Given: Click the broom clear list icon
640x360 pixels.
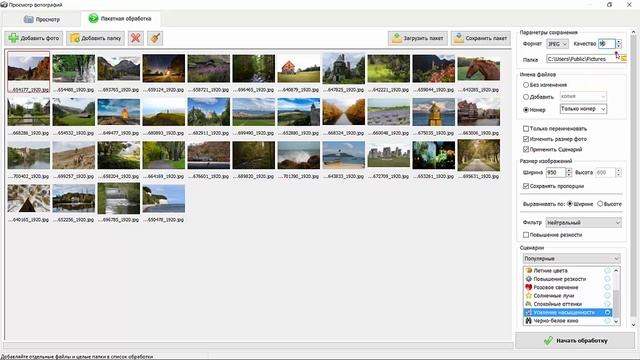Looking at the screenshot, I should click(155, 38).
